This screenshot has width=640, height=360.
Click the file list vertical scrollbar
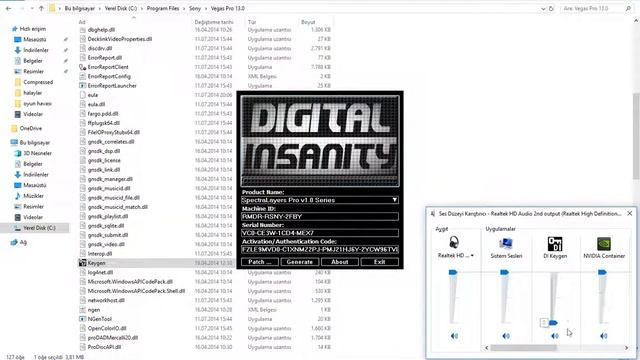tap(636, 135)
